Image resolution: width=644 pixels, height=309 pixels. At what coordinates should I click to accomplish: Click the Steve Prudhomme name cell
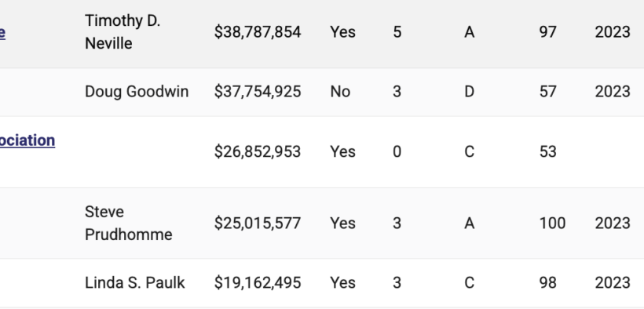click(x=129, y=224)
